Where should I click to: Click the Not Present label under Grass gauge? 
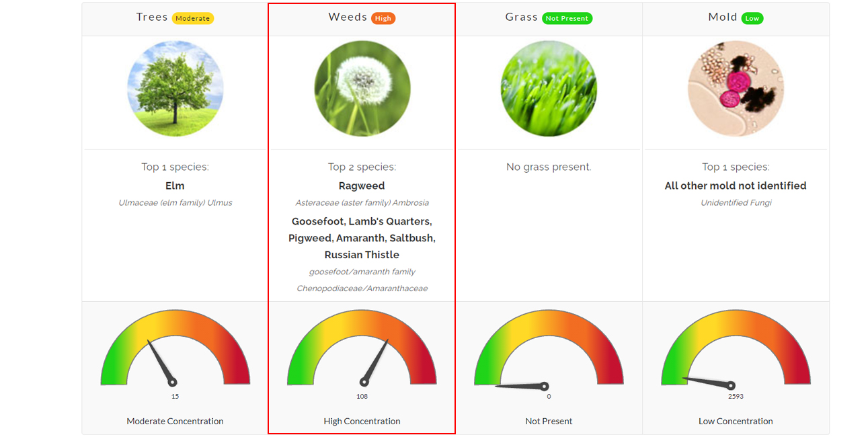548,421
